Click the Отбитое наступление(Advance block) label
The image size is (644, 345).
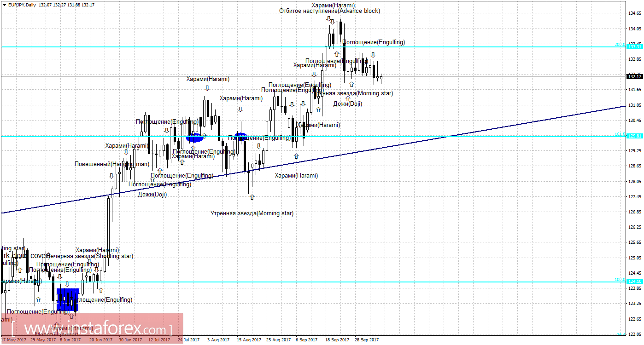(x=329, y=11)
